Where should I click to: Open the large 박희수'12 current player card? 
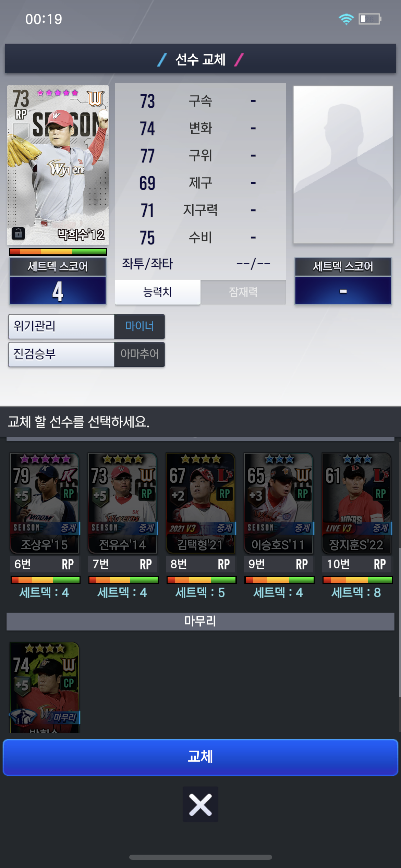pos(58,165)
